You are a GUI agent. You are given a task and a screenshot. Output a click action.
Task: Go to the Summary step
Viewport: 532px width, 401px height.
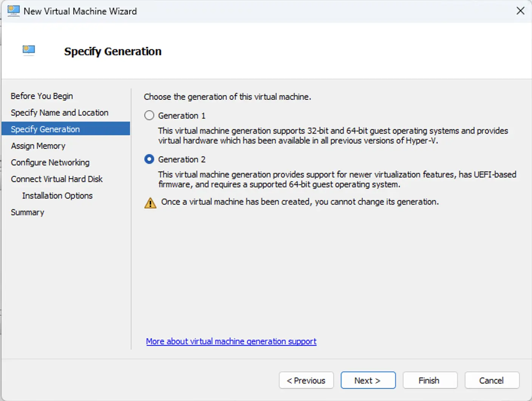pyautogui.click(x=27, y=212)
